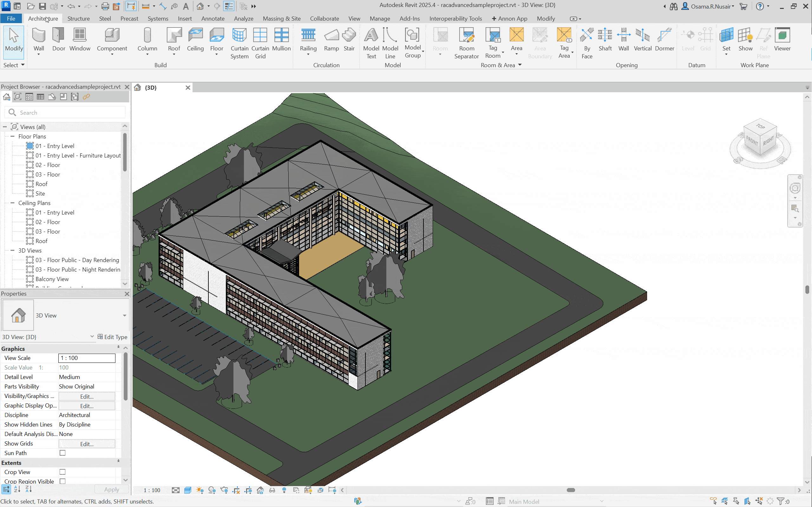Open the 3D View type selector dropdown

(124, 316)
